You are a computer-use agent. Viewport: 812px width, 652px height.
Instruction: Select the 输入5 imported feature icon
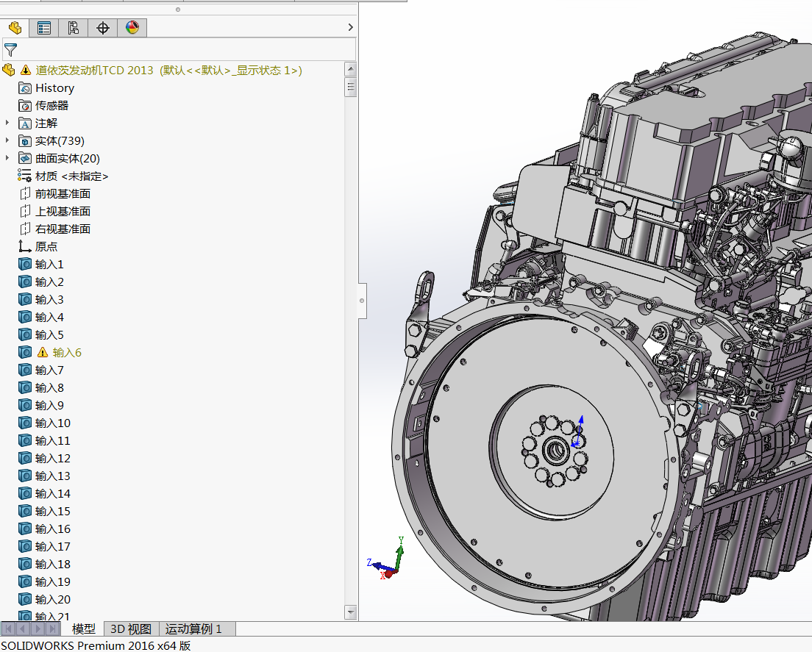coord(25,334)
